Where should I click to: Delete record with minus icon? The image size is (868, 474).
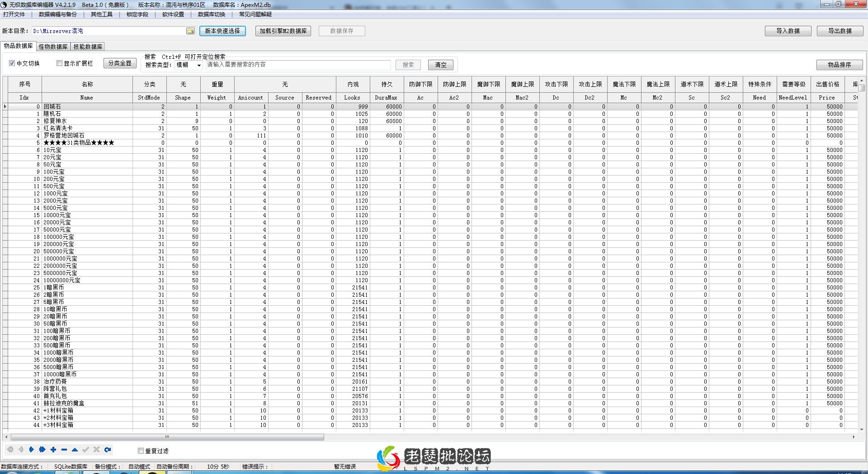point(64,450)
